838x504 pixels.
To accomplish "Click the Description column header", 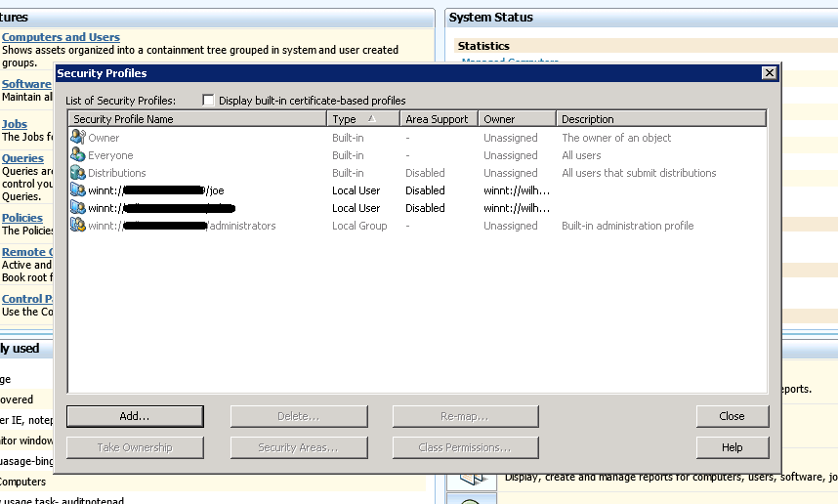I will pos(660,119).
